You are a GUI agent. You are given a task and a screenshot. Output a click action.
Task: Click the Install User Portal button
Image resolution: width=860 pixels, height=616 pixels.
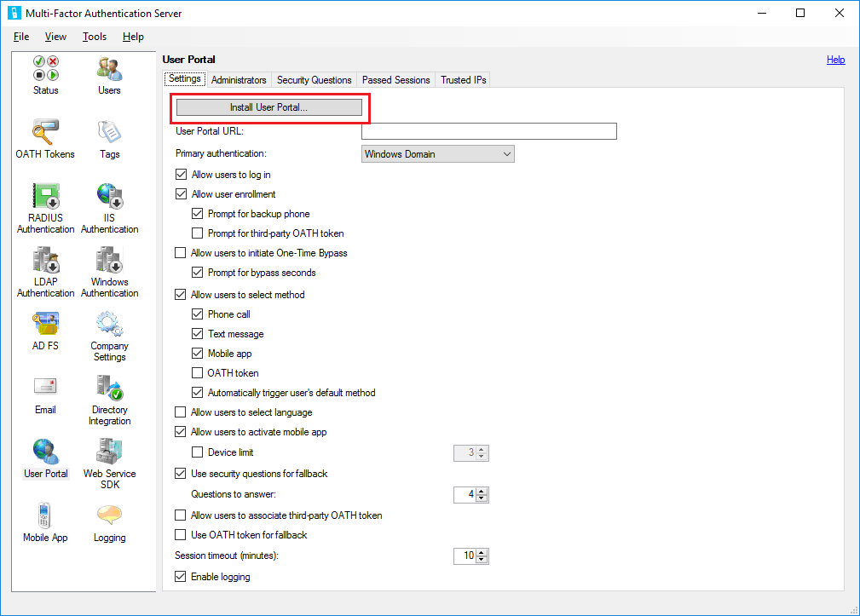pyautogui.click(x=269, y=106)
